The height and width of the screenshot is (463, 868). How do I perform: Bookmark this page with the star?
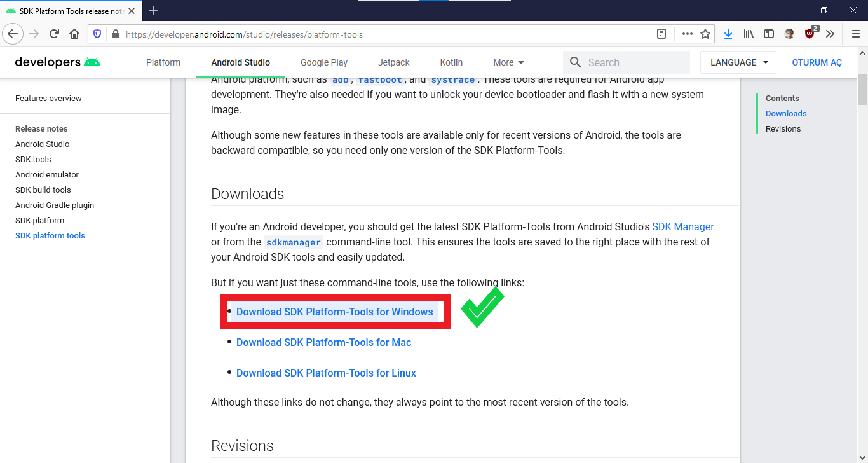pos(705,34)
